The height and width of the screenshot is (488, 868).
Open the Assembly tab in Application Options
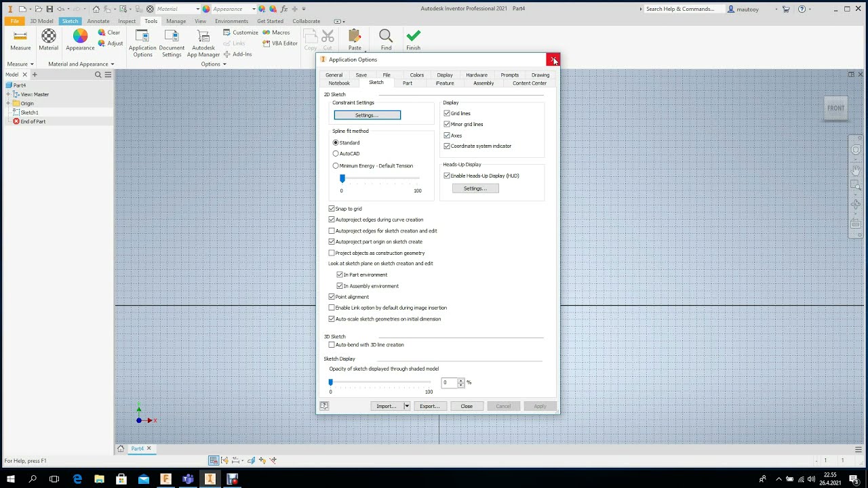coord(484,83)
